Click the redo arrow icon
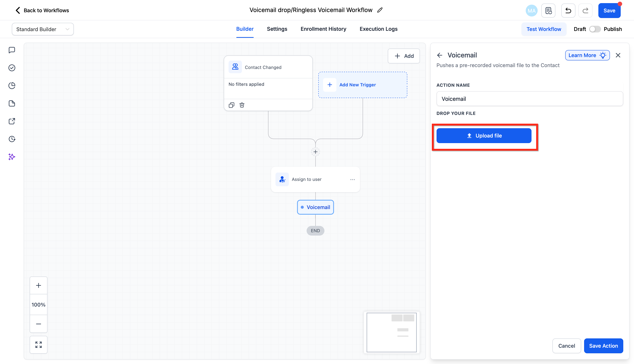 tap(585, 11)
